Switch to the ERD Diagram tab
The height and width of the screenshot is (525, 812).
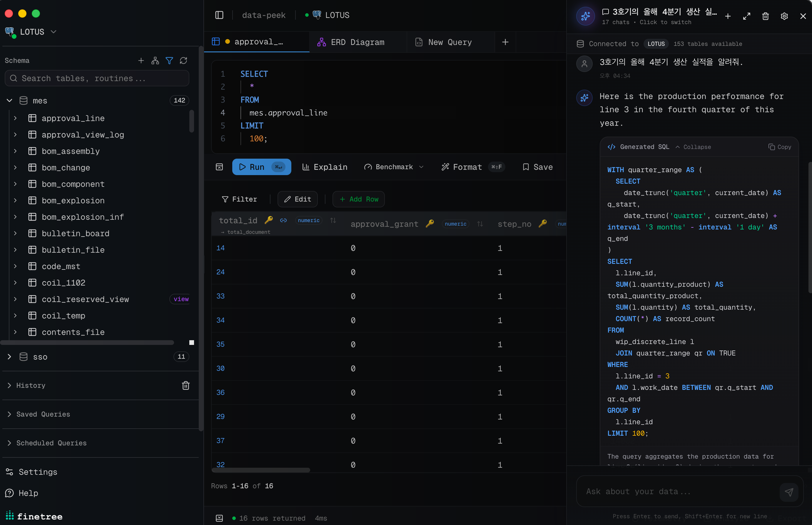point(357,42)
